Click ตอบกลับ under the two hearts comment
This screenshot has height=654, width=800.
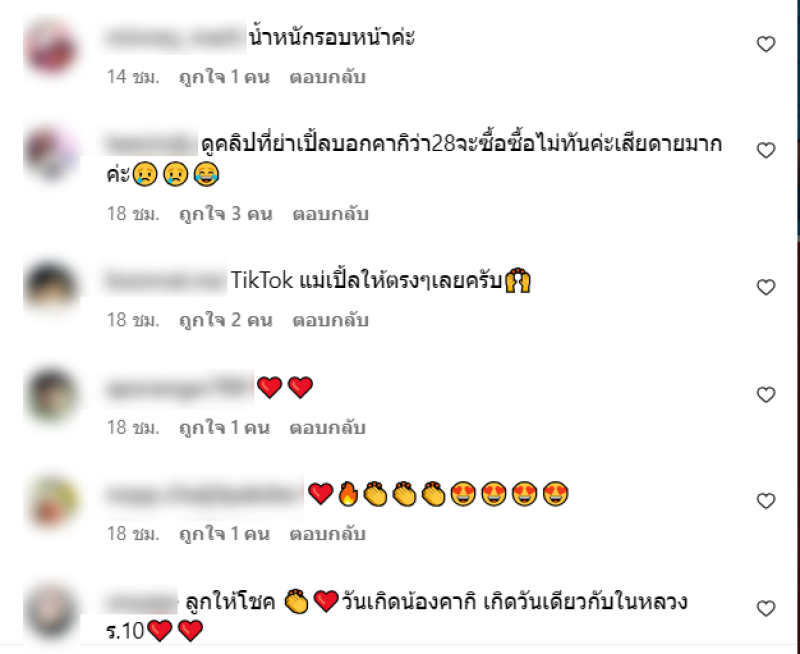click(328, 427)
